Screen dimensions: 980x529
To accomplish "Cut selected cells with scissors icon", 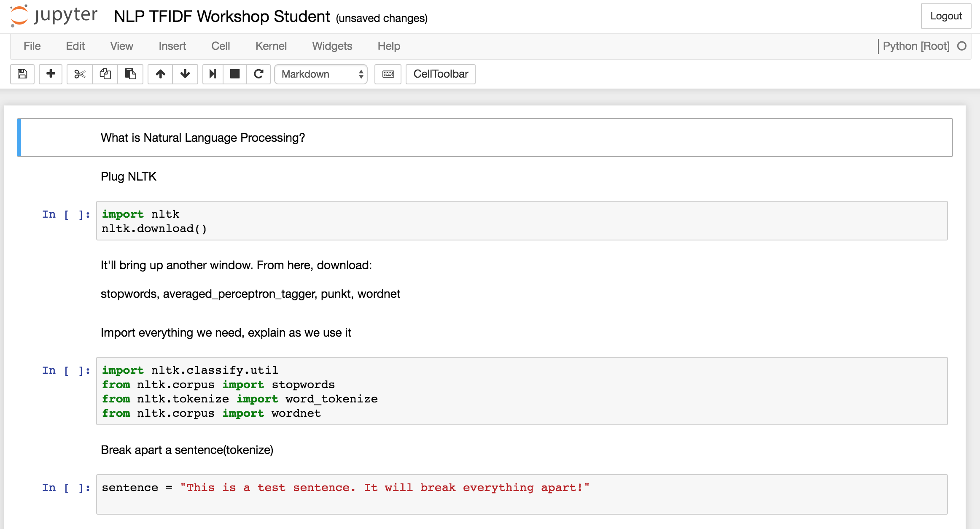I will (79, 74).
